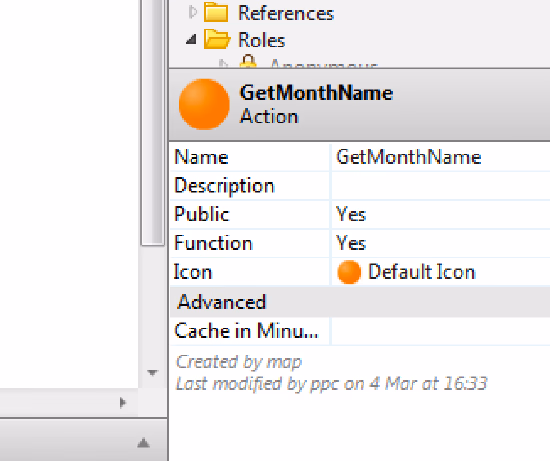Select the References tree item

click(286, 13)
